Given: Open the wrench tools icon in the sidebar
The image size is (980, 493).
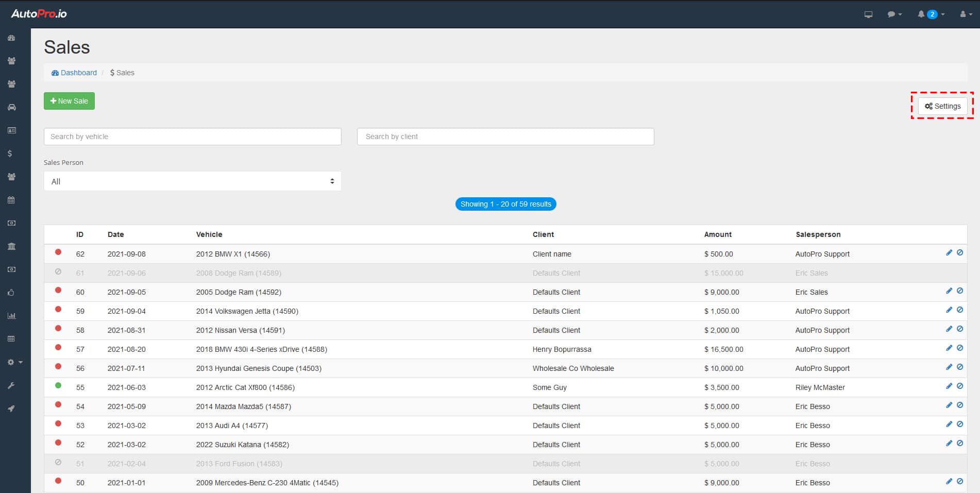Looking at the screenshot, I should pos(11,385).
